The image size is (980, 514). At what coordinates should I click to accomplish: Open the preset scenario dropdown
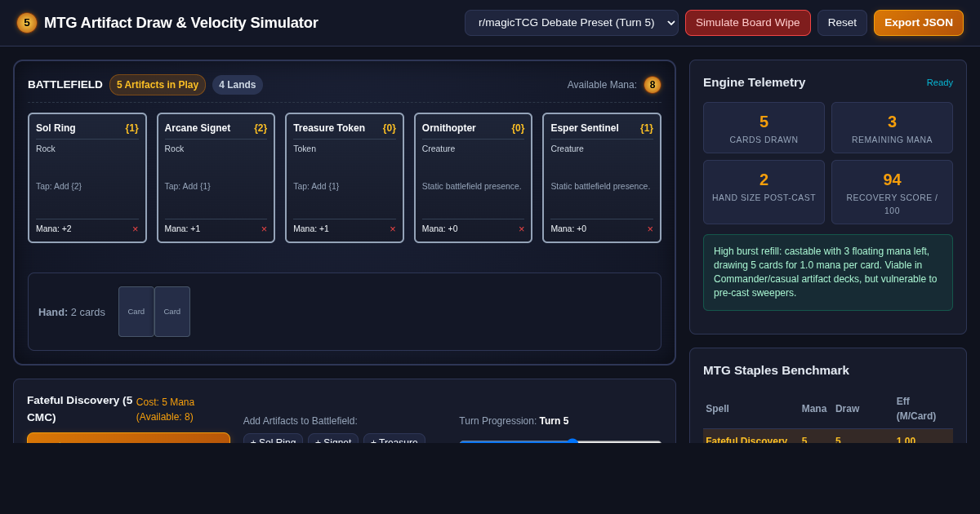pyautogui.click(x=572, y=23)
